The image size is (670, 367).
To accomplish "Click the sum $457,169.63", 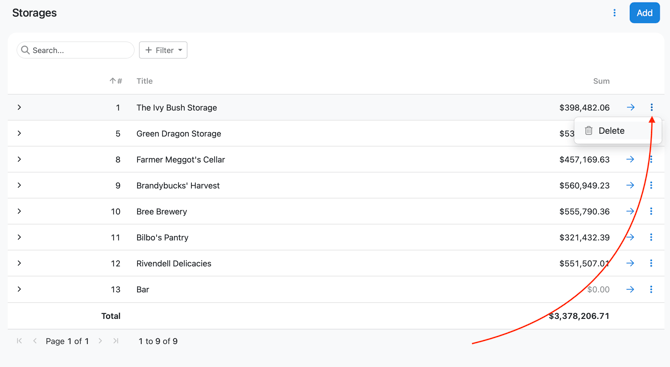I will (584, 160).
